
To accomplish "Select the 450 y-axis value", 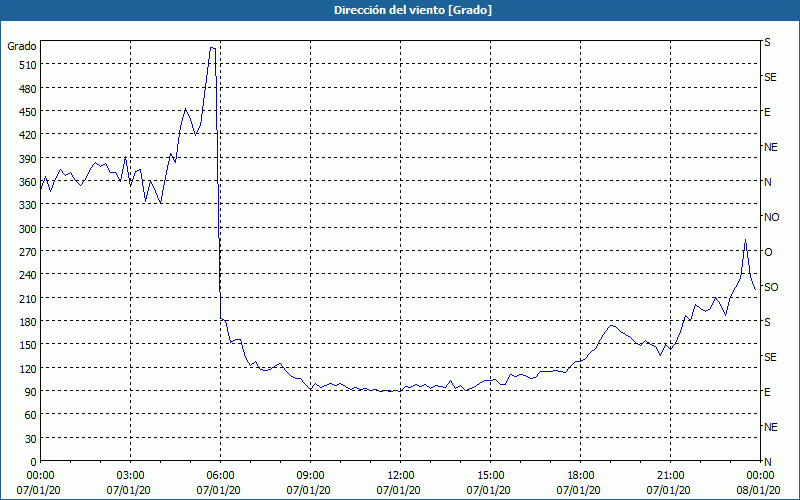I will [28, 112].
